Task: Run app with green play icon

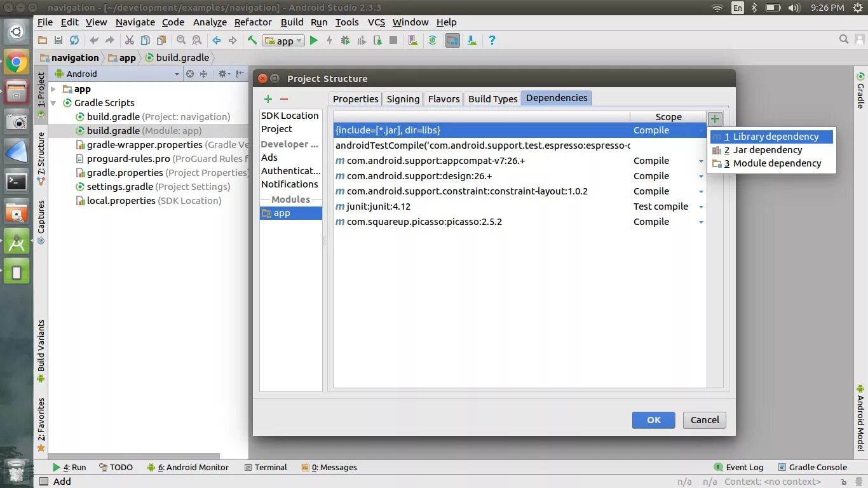Action: click(x=313, y=40)
